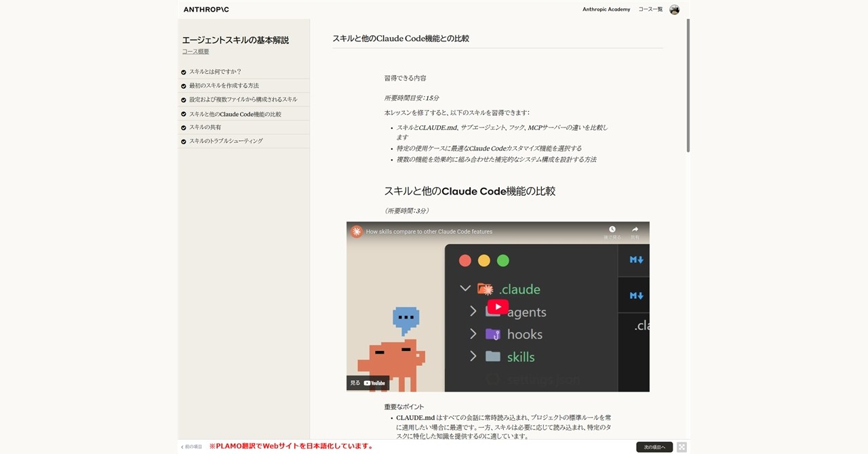Viewport: 868px width, 454px height.
Task: Click the 共有 share icon on the video player
Action: coord(633,229)
